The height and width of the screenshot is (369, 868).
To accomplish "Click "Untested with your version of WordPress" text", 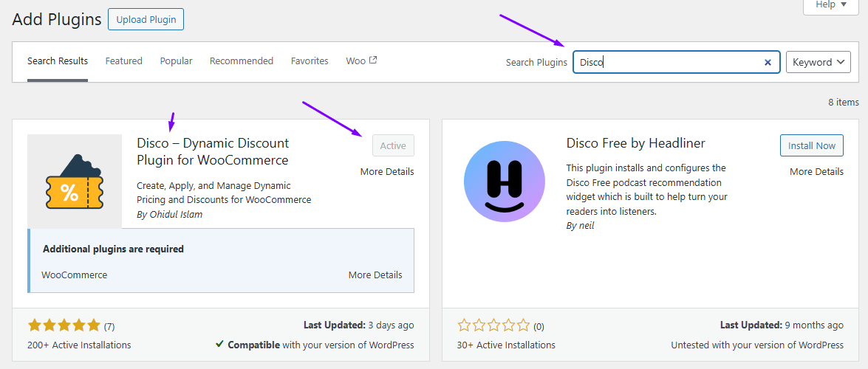I will 757,345.
